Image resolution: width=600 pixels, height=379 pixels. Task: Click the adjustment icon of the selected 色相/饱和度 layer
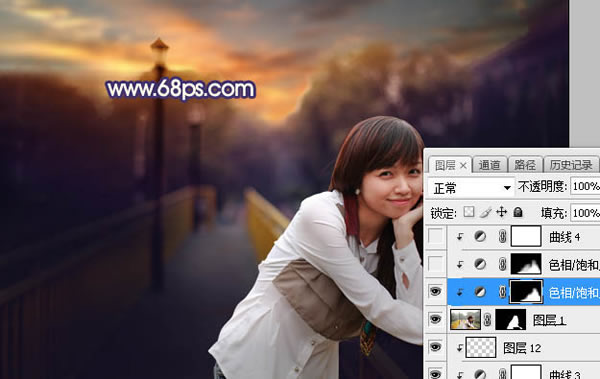[x=480, y=292]
